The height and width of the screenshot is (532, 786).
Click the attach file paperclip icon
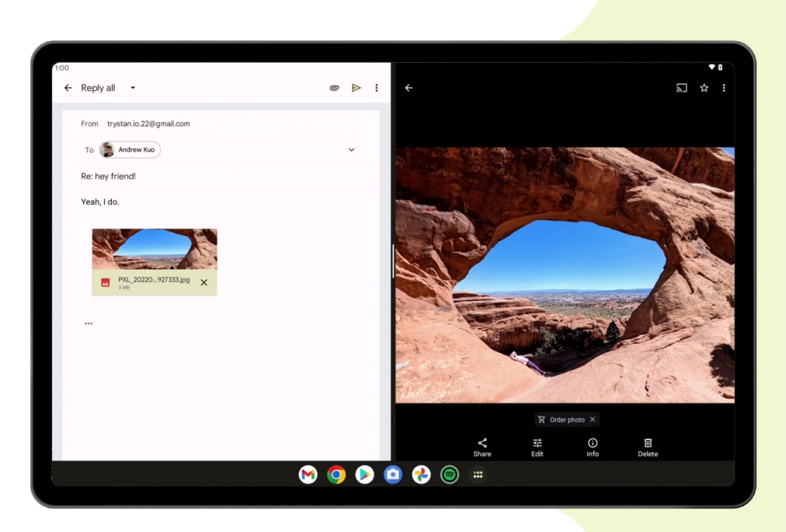334,88
